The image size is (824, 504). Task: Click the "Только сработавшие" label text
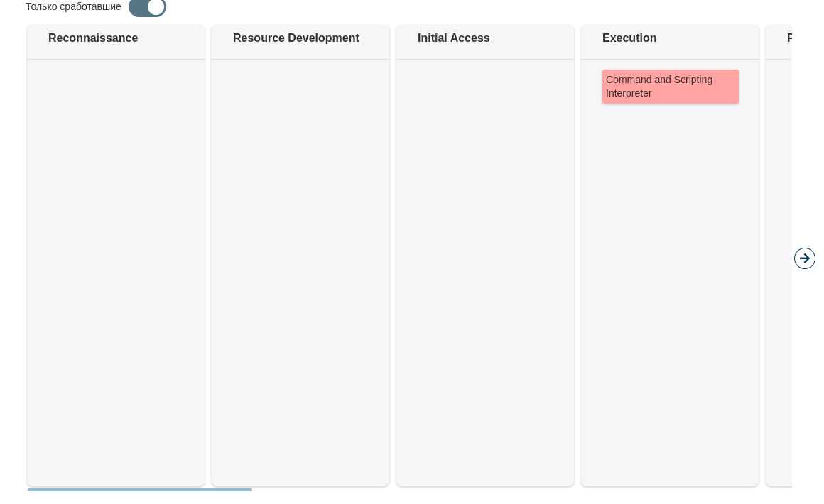pos(73,7)
